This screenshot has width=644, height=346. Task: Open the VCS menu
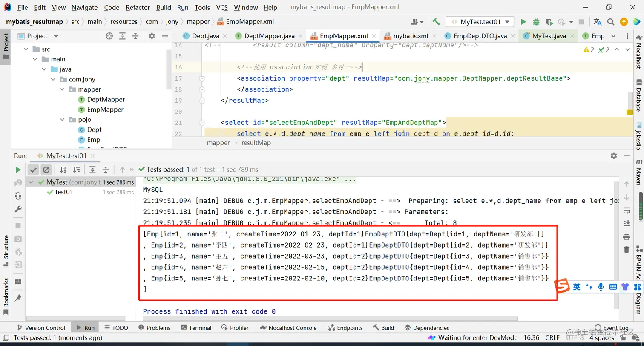point(222,7)
